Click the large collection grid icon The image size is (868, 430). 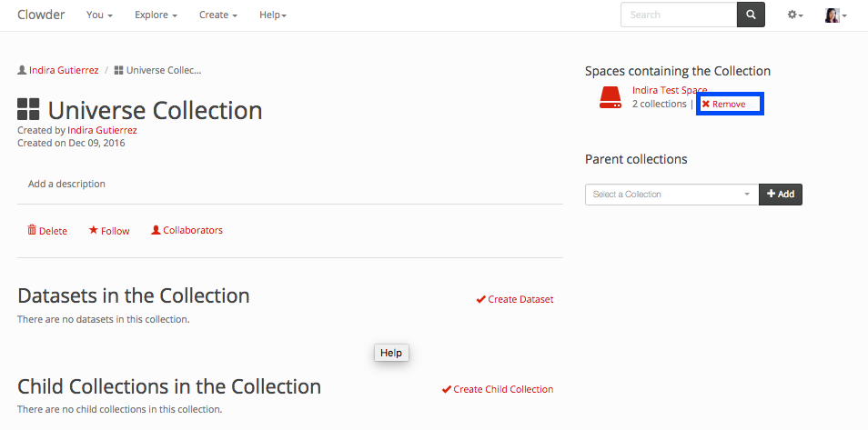click(29, 110)
